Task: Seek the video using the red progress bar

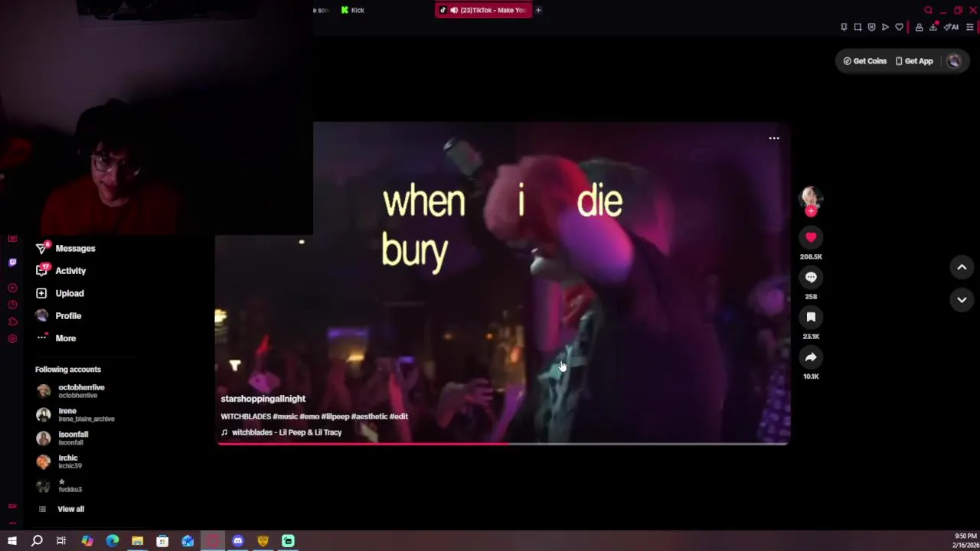Action: tap(502, 443)
